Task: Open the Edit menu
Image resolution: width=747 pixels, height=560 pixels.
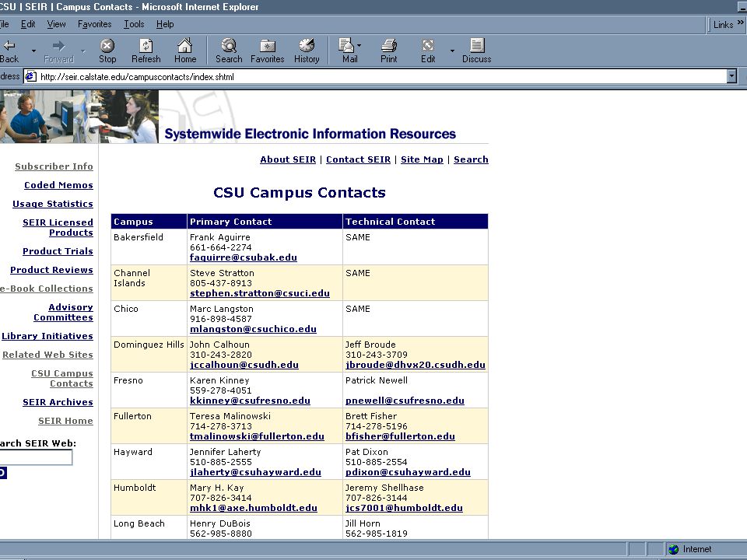Action: click(28, 24)
